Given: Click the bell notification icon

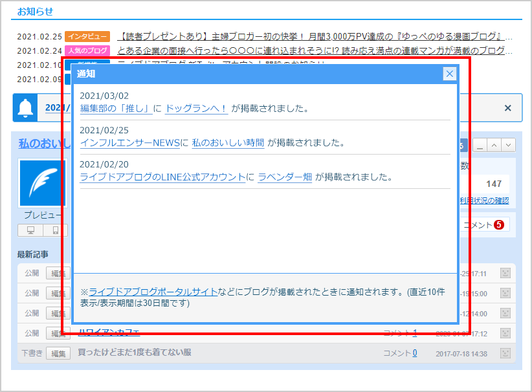Looking at the screenshot, I should pos(25,108).
